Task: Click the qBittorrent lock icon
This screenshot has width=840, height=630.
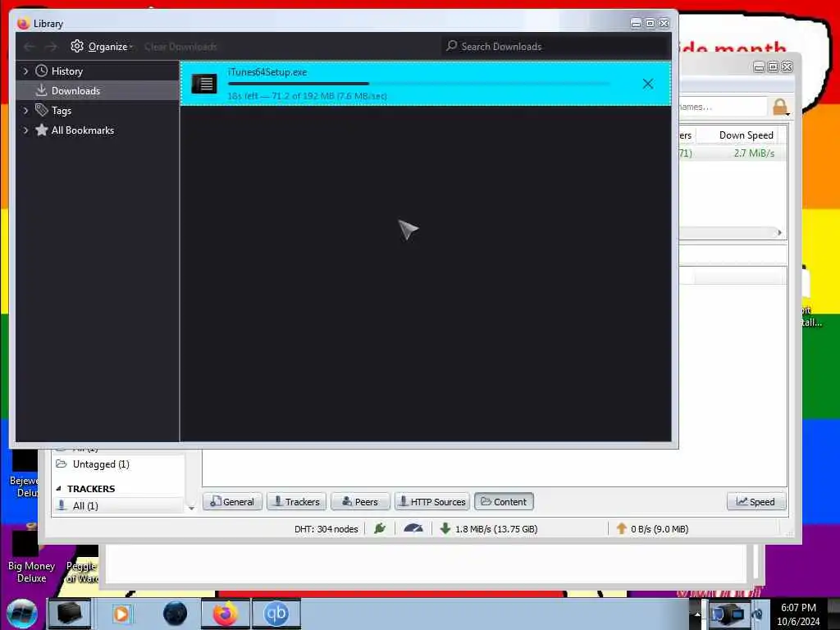Action: pyautogui.click(x=780, y=107)
